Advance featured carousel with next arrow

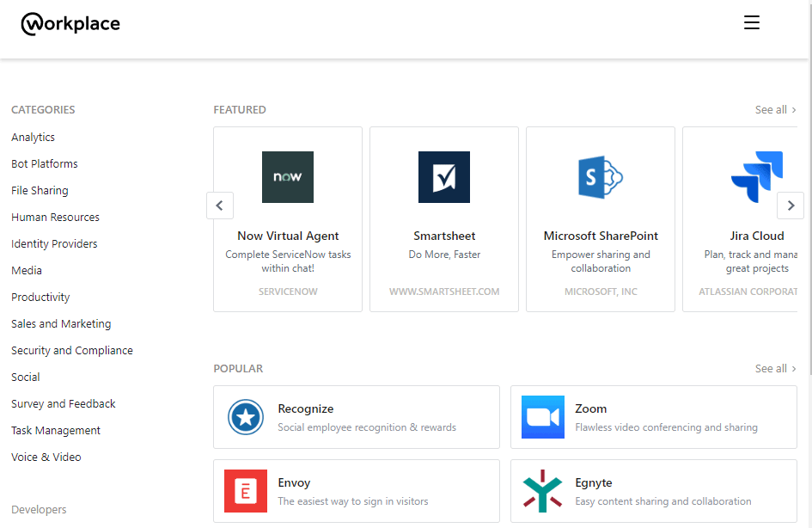tap(791, 206)
